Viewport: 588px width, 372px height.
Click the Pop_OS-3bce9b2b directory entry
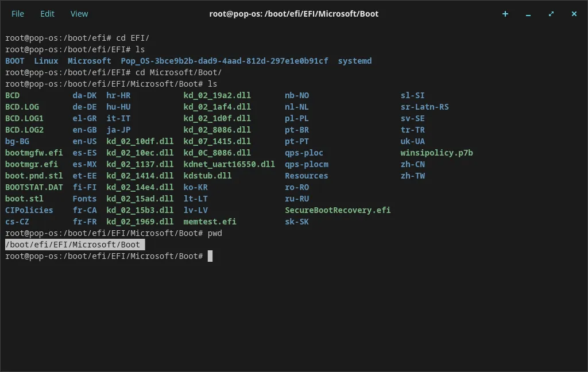(x=225, y=61)
